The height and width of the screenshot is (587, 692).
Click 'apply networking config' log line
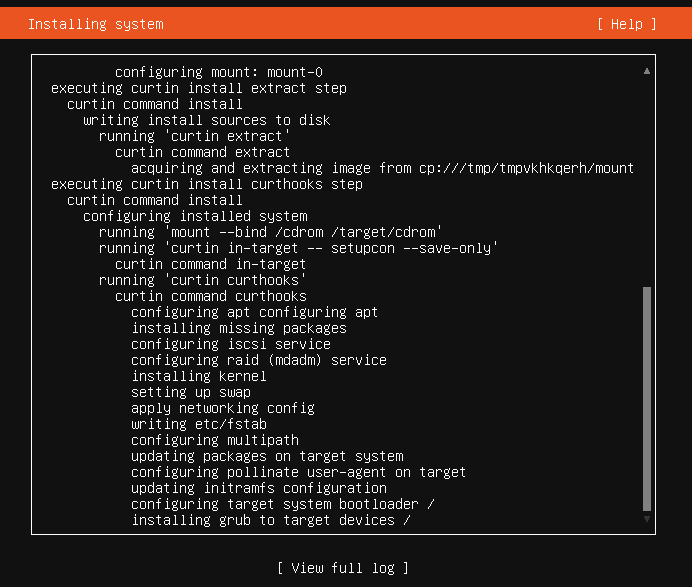click(223, 408)
